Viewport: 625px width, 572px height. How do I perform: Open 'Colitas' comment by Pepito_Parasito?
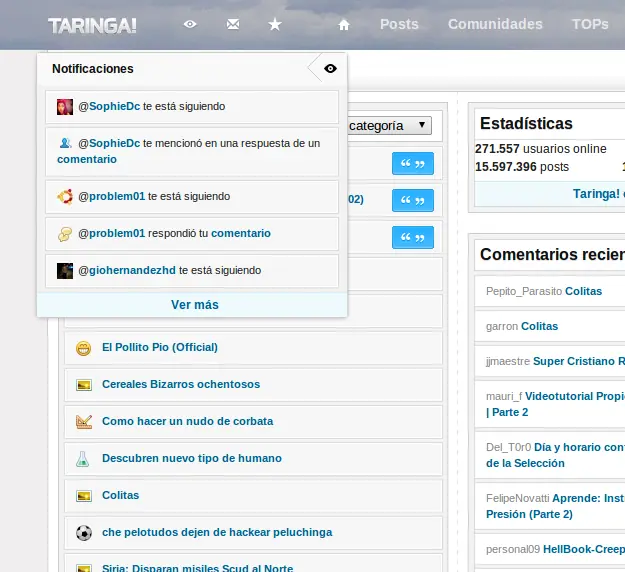pyautogui.click(x=584, y=291)
